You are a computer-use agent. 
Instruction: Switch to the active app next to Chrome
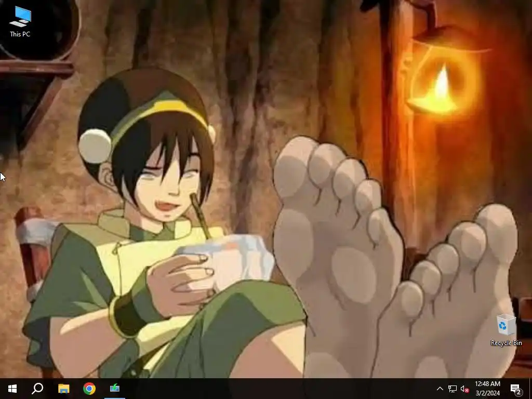click(x=115, y=389)
